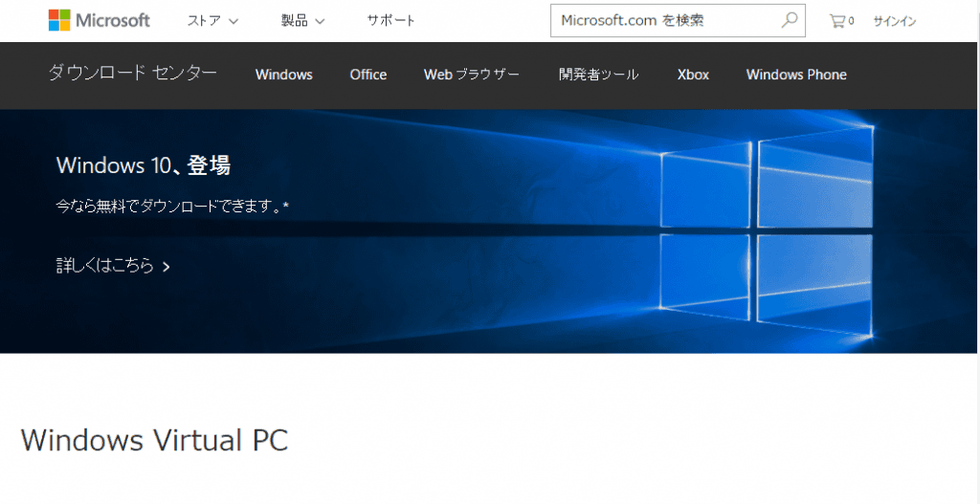Focus the Microsoft.com を検索 search field

(x=678, y=21)
